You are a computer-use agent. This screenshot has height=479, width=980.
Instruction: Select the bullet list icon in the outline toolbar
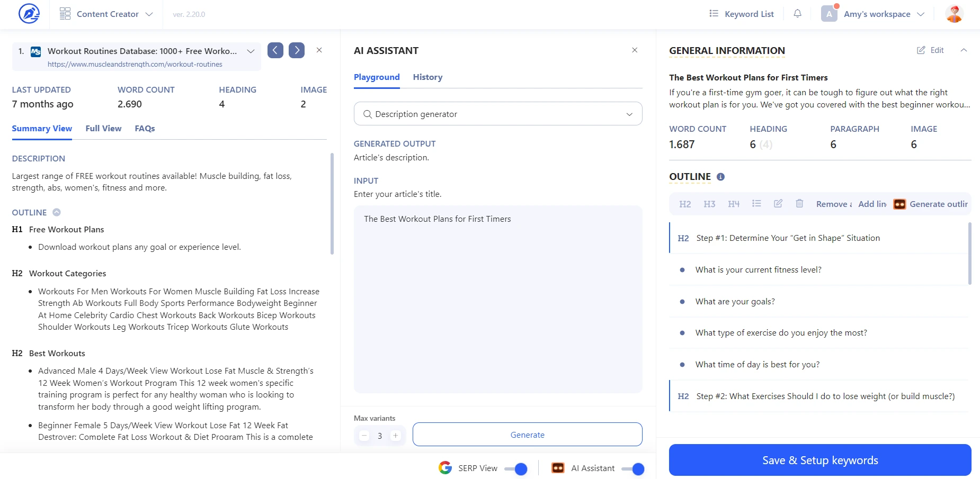[757, 204]
